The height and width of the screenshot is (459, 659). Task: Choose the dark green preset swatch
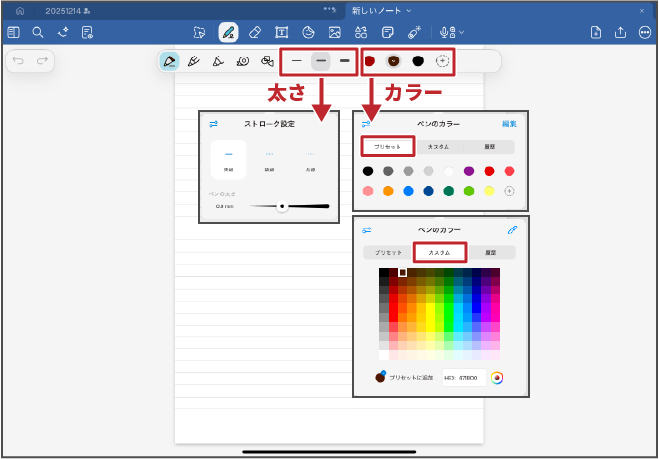448,191
